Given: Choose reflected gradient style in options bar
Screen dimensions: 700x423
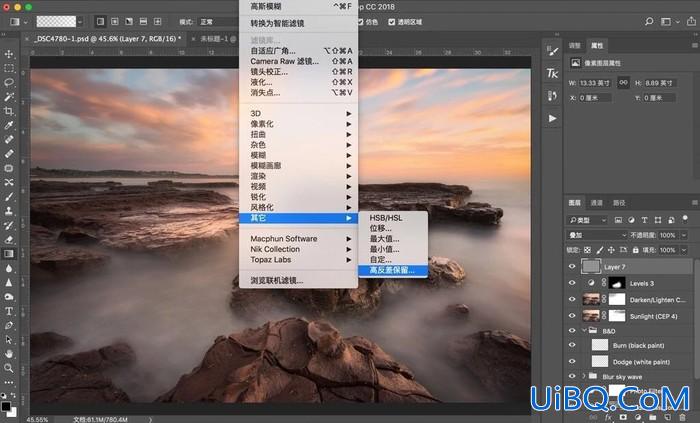Looking at the screenshot, I should 143,21.
